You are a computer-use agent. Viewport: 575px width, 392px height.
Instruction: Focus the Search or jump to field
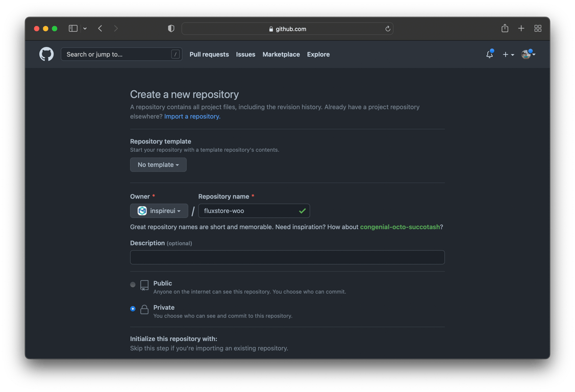tap(121, 54)
